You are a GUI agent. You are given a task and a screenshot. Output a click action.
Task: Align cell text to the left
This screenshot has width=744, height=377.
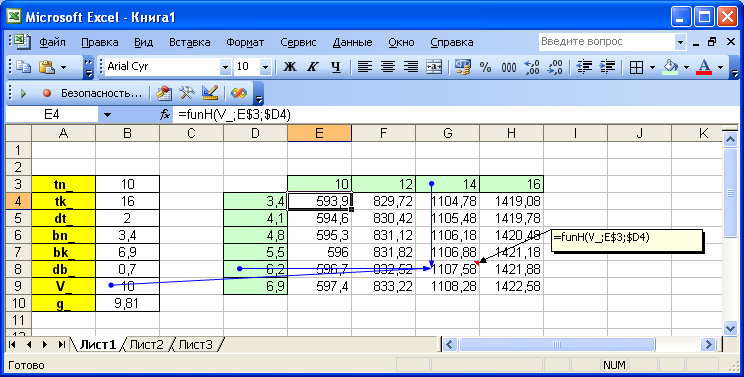tap(364, 67)
